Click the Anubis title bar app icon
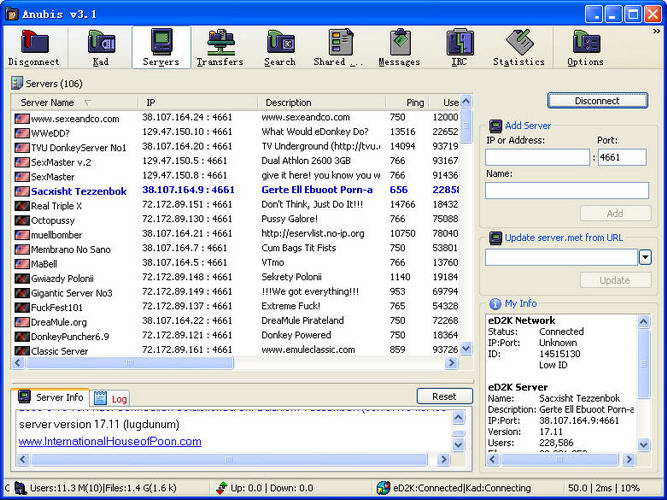This screenshot has width=667, height=500. pyautogui.click(x=12, y=14)
